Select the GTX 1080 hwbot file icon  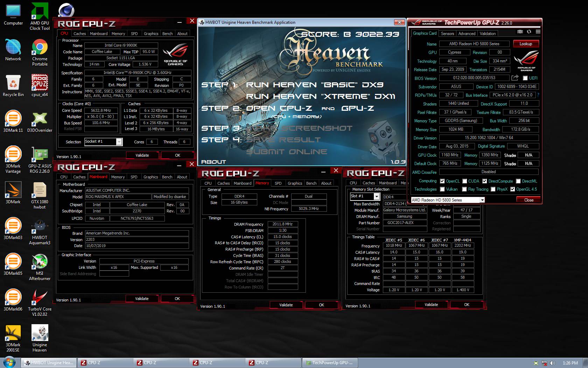pyautogui.click(x=40, y=196)
